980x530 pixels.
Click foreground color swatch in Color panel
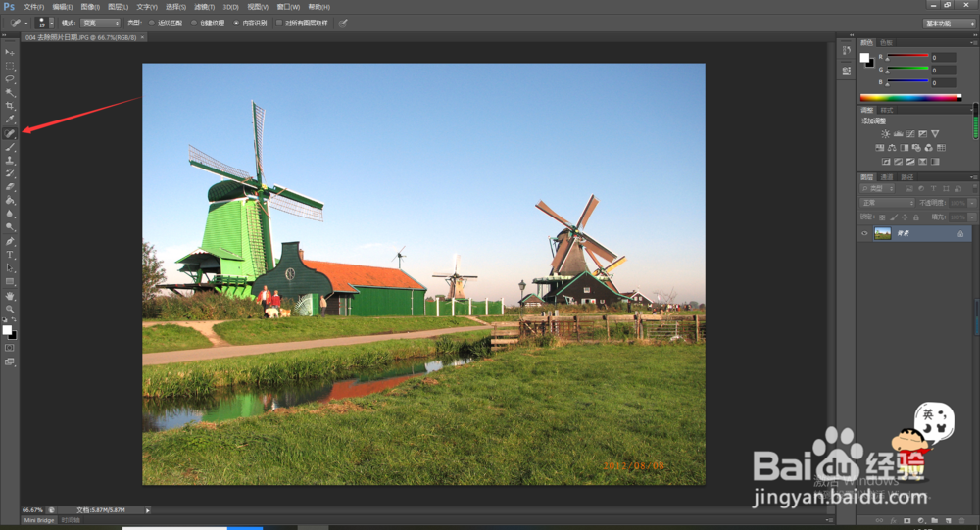click(x=864, y=58)
